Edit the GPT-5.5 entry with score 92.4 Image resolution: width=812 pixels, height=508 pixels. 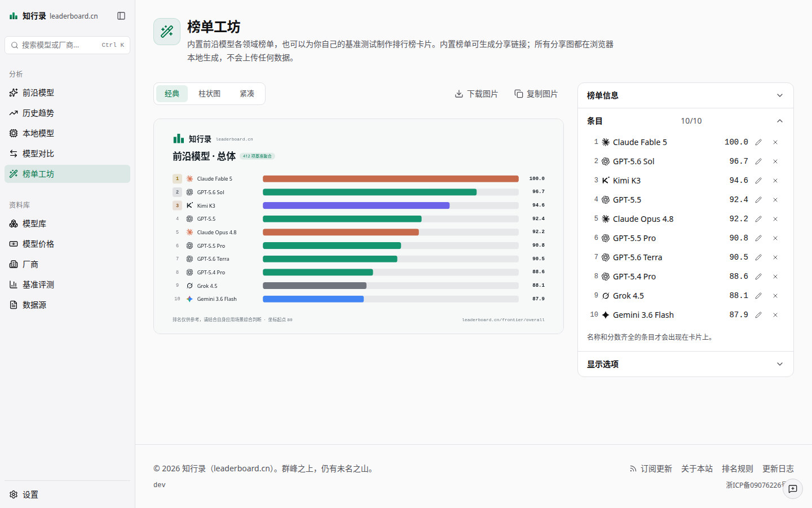[758, 200]
